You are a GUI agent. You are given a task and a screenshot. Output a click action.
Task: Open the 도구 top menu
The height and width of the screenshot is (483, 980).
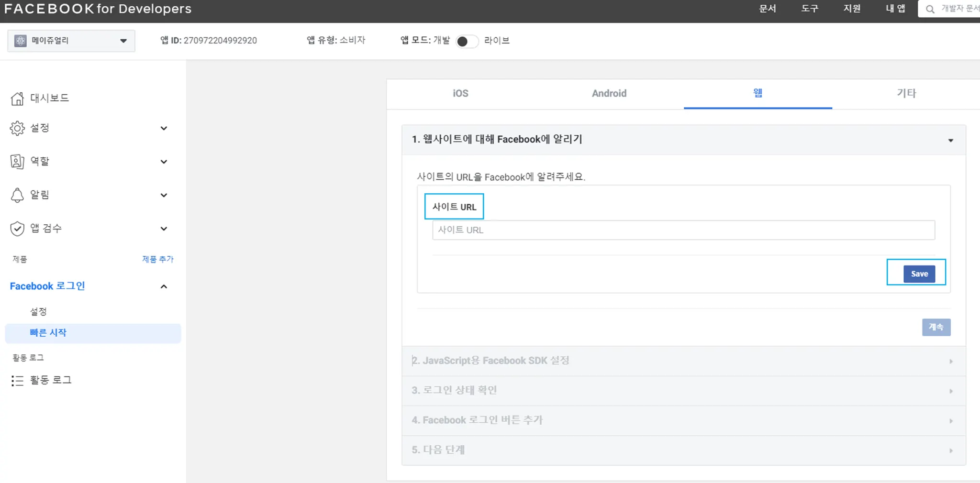810,9
